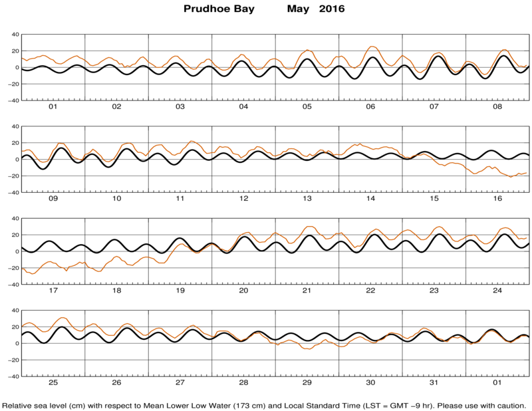Screen dimensions: 532x411
Task: Select the "May" month text in title
Action: (x=298, y=9)
